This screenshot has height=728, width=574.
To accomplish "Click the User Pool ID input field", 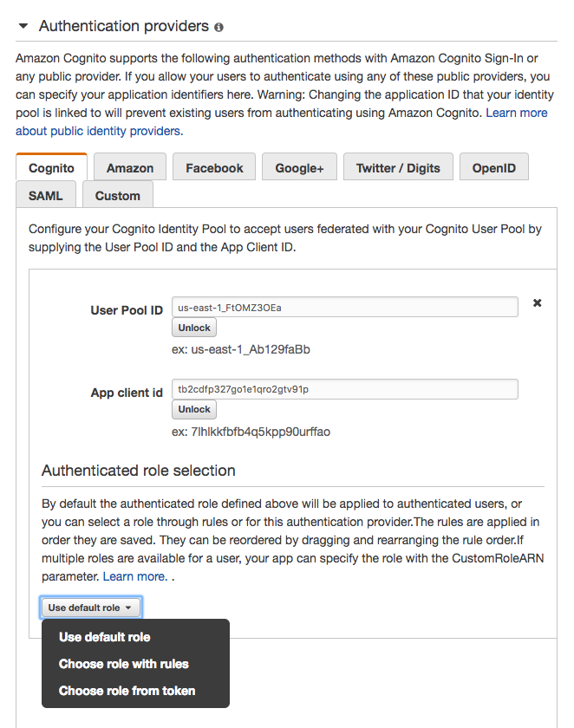I will (x=344, y=307).
